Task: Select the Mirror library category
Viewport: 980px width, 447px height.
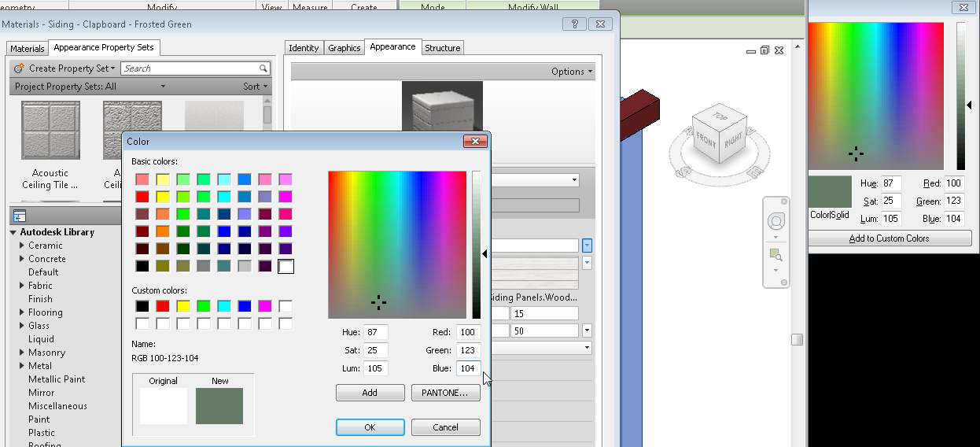Action: tap(41, 393)
